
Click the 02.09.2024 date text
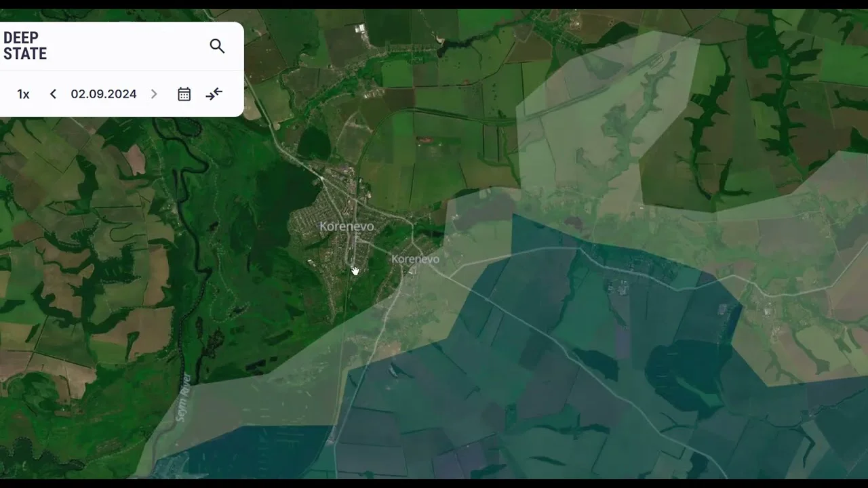pos(104,94)
